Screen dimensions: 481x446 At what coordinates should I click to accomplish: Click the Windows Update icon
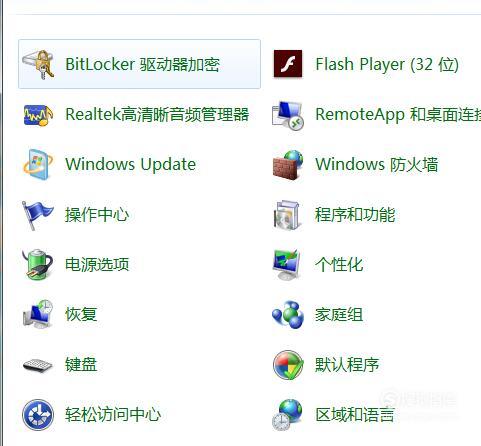click(x=38, y=164)
